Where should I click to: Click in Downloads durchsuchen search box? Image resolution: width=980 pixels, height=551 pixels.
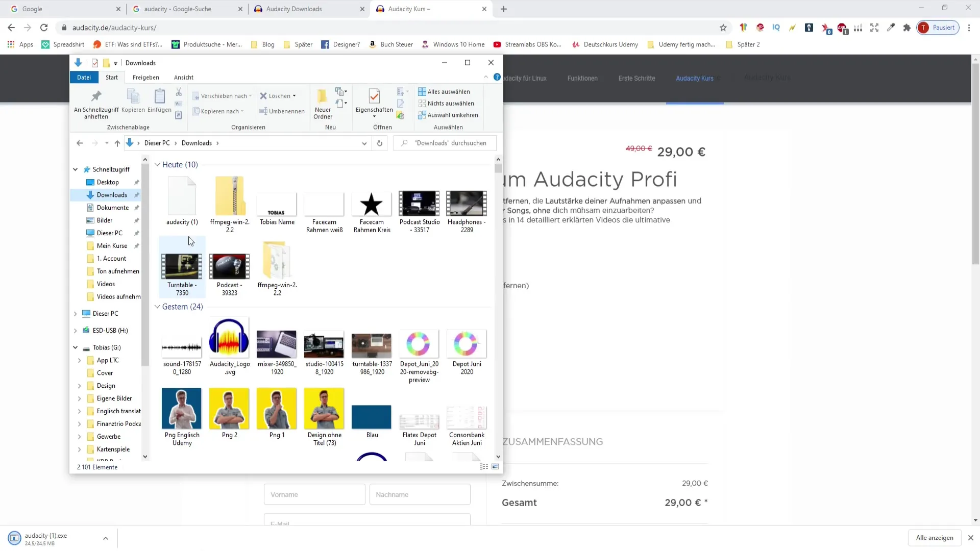tap(445, 143)
